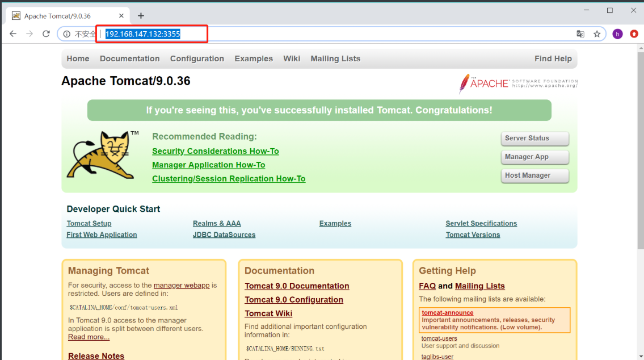Click the Manager App button
Viewport: 644px width, 360px height.
pos(534,157)
